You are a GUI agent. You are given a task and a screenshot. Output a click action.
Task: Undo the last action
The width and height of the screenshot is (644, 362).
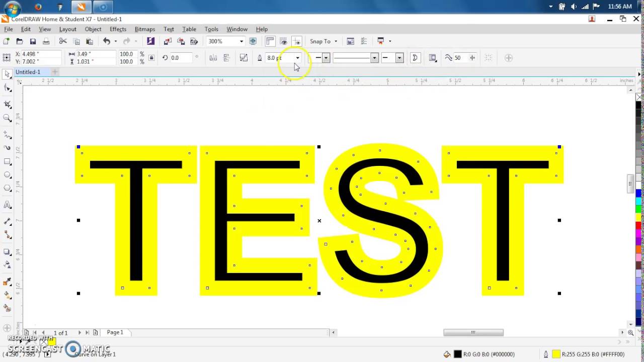tap(106, 41)
